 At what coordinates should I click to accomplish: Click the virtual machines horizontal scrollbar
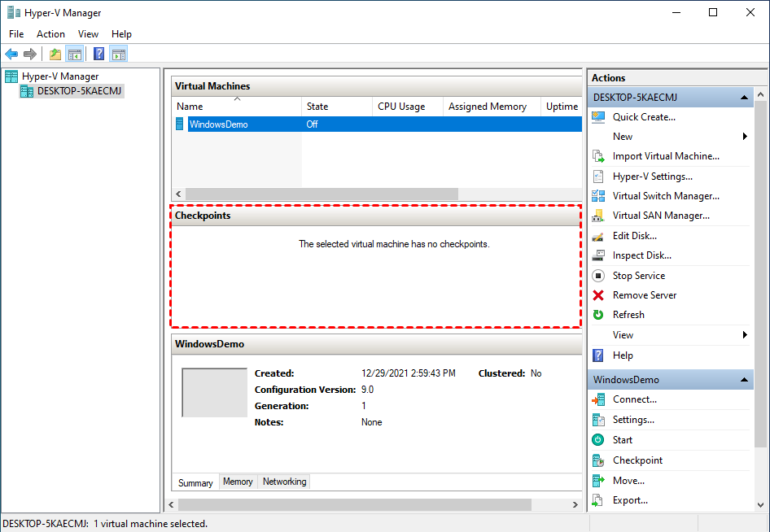tap(322, 194)
